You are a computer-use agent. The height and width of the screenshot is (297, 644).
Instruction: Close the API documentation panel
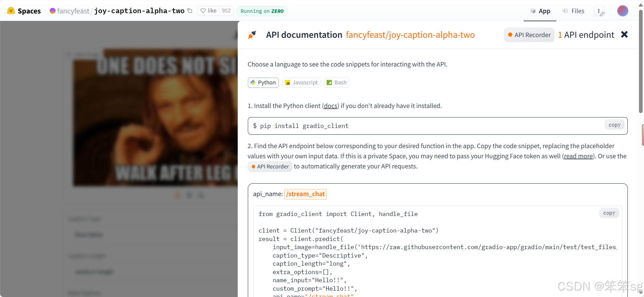[624, 34]
